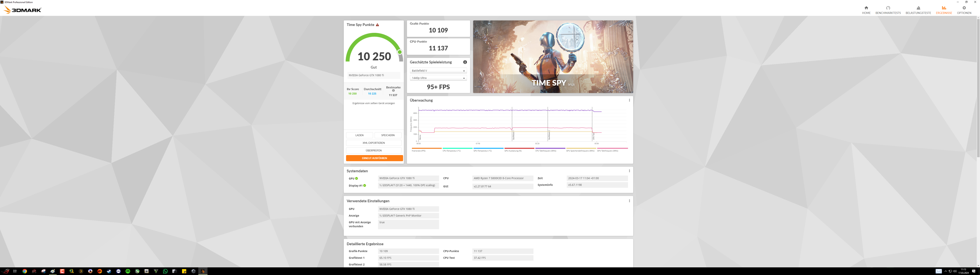Viewport: 980px width, 275px height.
Task: Open the Überwachung three-dot menu
Action: click(x=629, y=100)
